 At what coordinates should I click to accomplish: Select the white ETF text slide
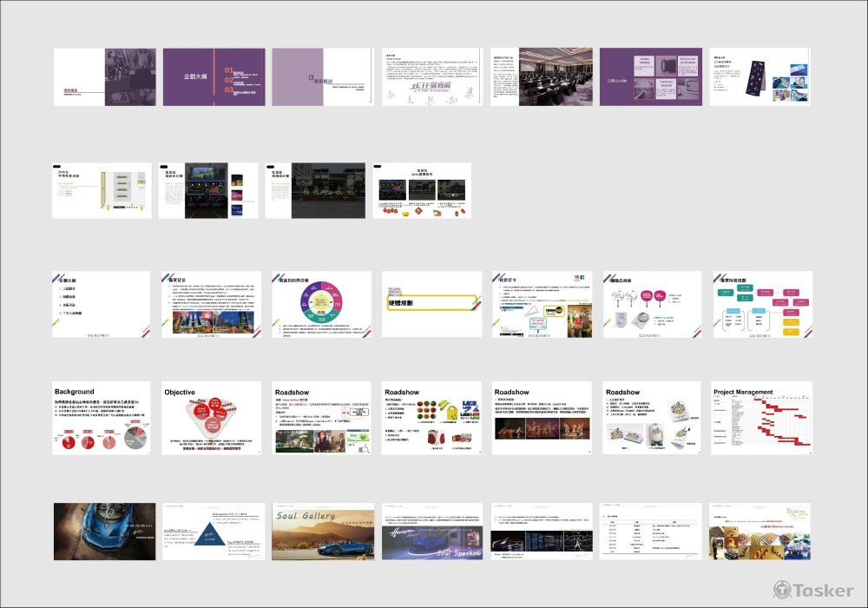(432, 77)
